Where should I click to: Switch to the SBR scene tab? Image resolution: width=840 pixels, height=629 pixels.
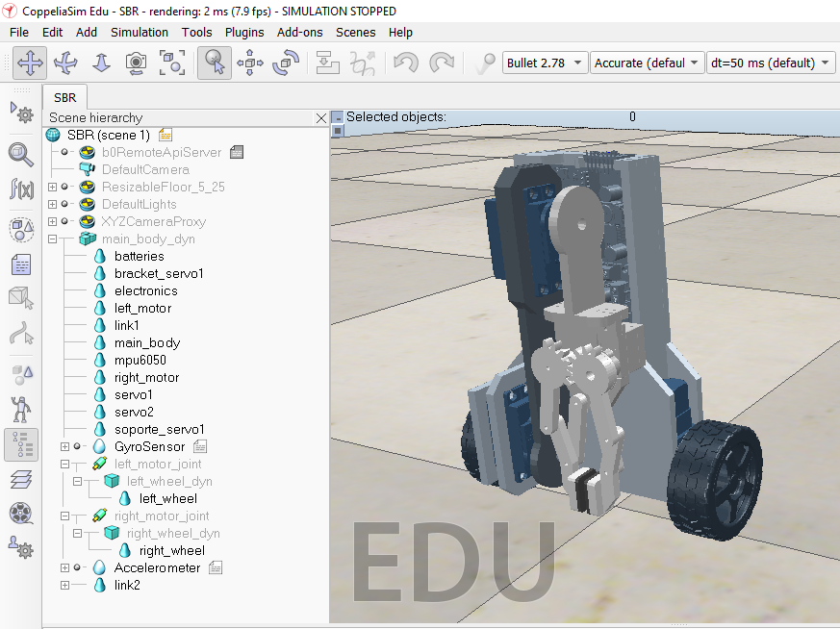[x=64, y=98]
